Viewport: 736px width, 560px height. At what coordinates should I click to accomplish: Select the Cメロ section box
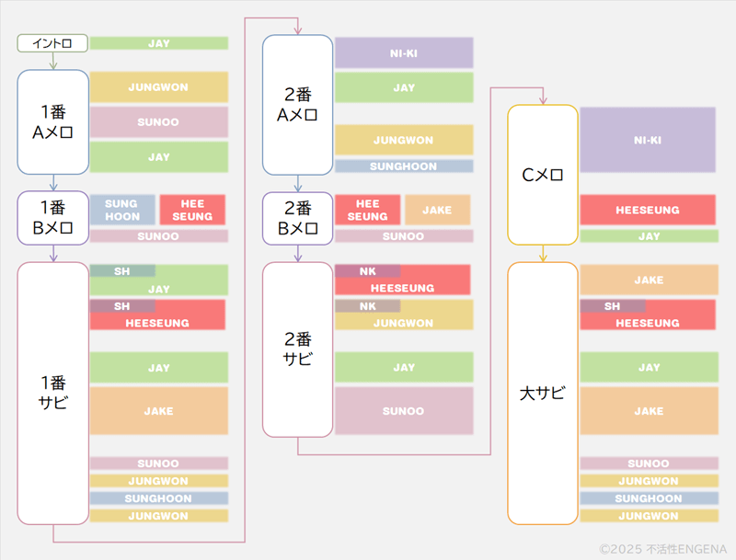[x=543, y=175]
